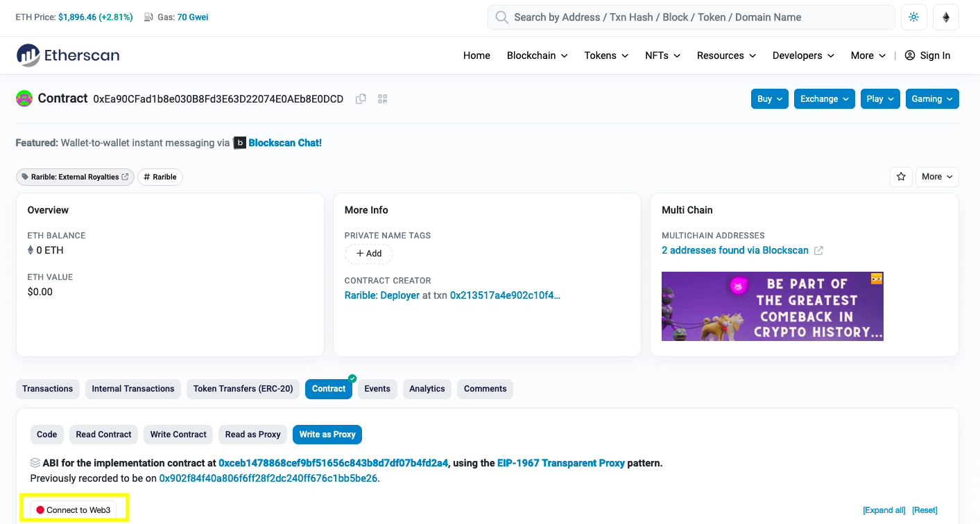Select Write as Proxy section
The height and width of the screenshot is (524, 980).
327,435
